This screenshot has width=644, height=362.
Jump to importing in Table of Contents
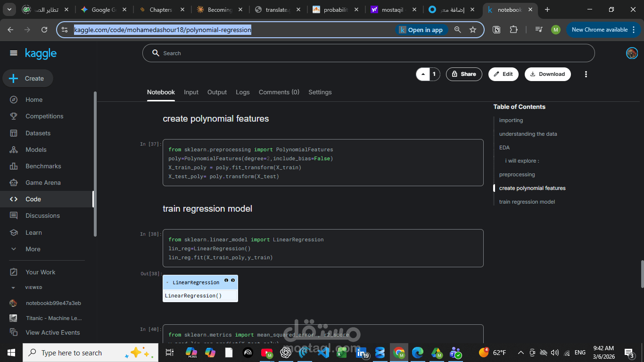click(511, 120)
